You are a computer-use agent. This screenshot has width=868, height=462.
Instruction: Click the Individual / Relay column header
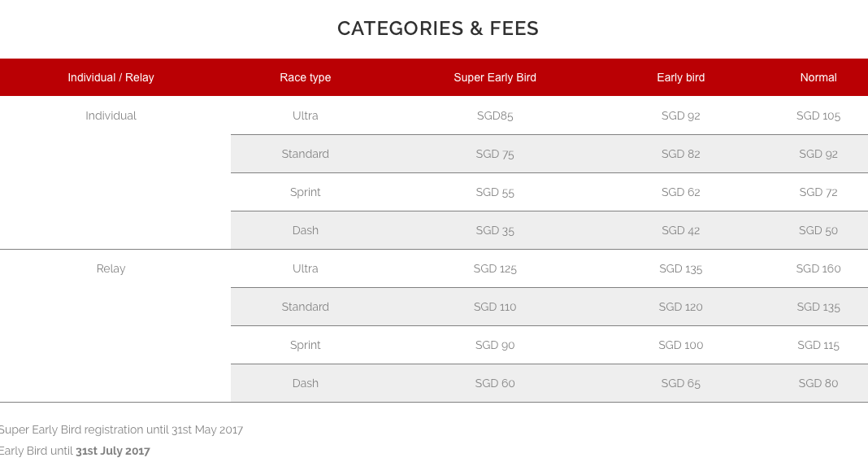(x=111, y=77)
